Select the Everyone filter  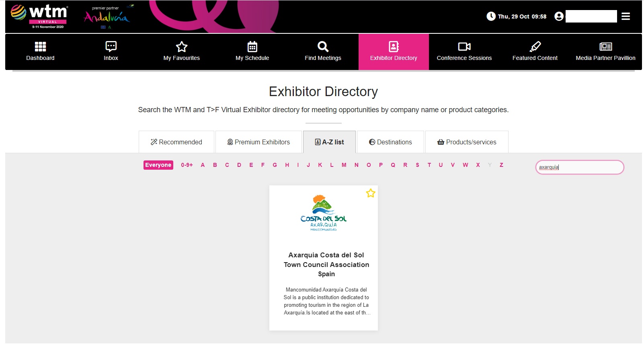[158, 165]
